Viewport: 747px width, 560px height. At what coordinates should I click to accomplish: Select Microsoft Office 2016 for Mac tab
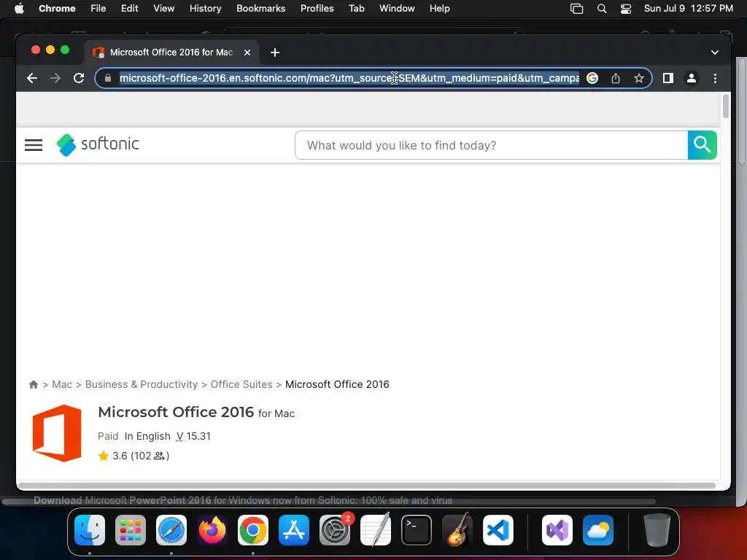pyautogui.click(x=171, y=52)
